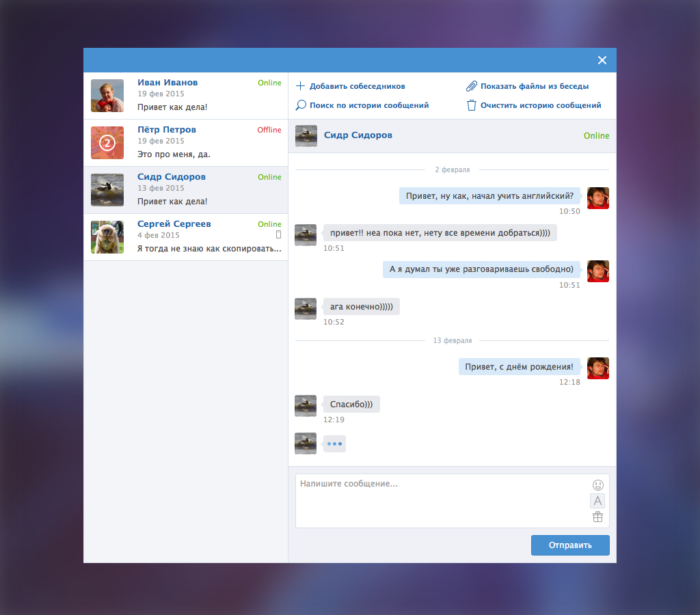Click Offline status of Пётр Петров
This screenshot has height=615, width=700.
pos(269,130)
